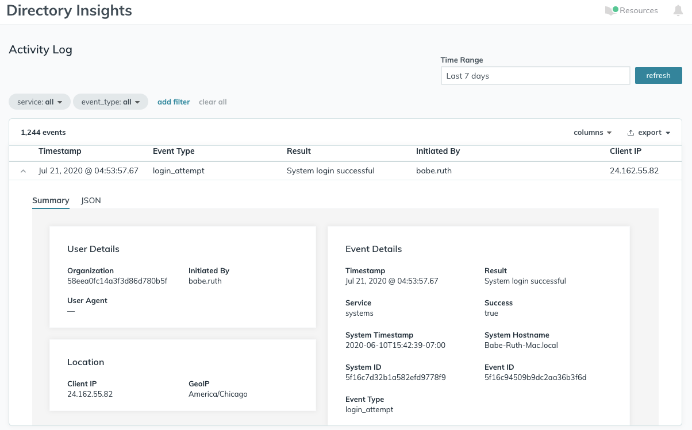692x430 pixels.
Task: Switch to the JSON tab
Action: 91,200
